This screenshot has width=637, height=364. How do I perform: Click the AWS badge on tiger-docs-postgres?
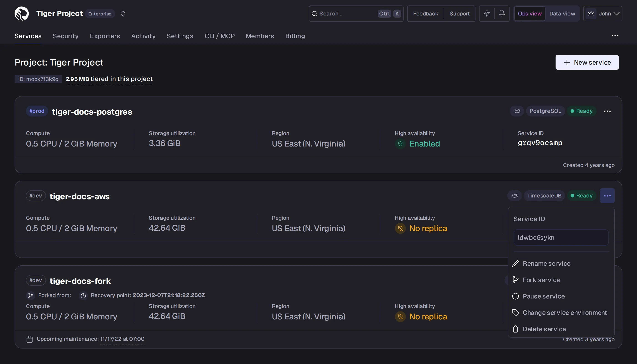coord(516,111)
